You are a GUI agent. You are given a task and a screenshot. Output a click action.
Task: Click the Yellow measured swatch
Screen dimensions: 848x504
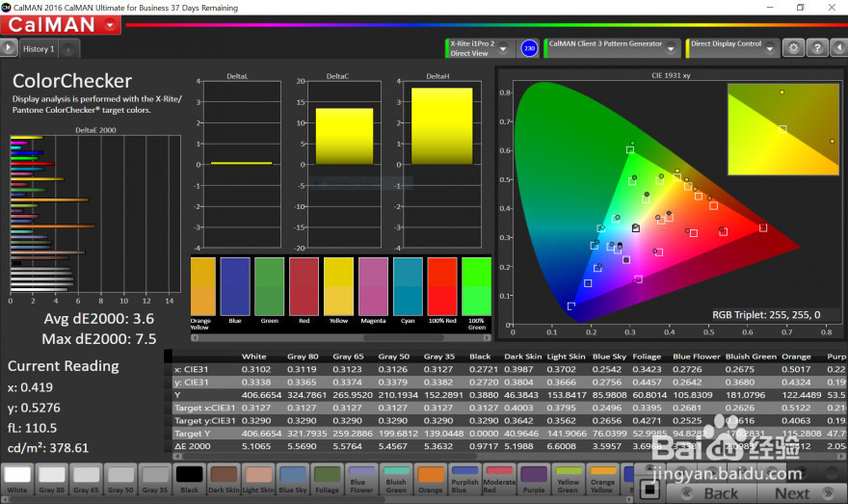[x=338, y=286]
